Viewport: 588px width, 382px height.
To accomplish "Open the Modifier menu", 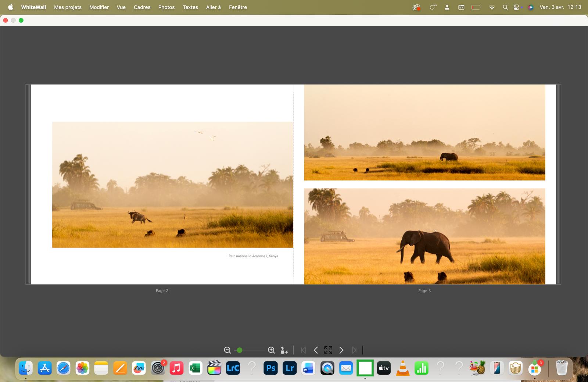I will pos(99,7).
